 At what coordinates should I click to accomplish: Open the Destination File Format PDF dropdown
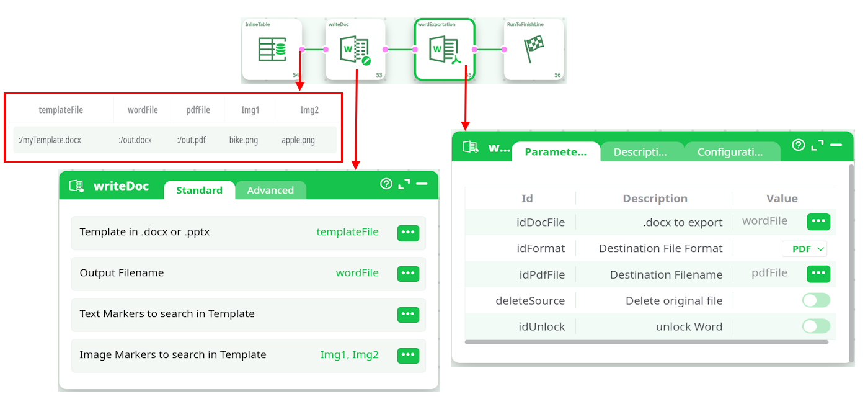click(804, 249)
